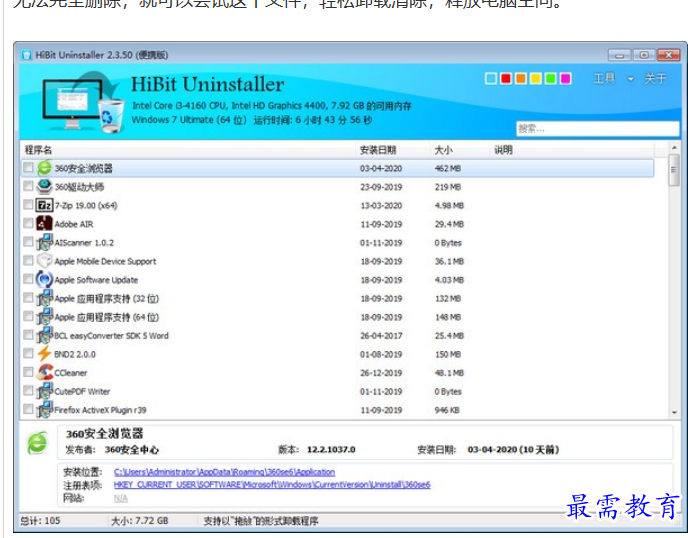Image resolution: width=688 pixels, height=538 pixels.
Task: Choose the light blue theme swatch
Action: pos(491,79)
